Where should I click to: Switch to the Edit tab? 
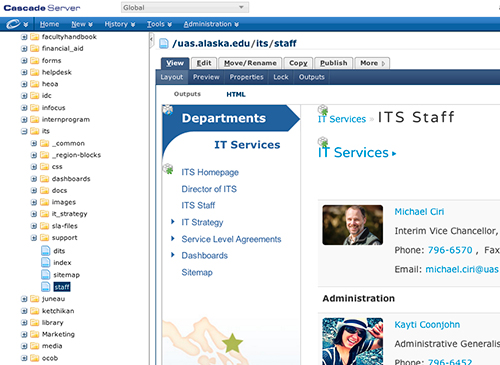204,63
